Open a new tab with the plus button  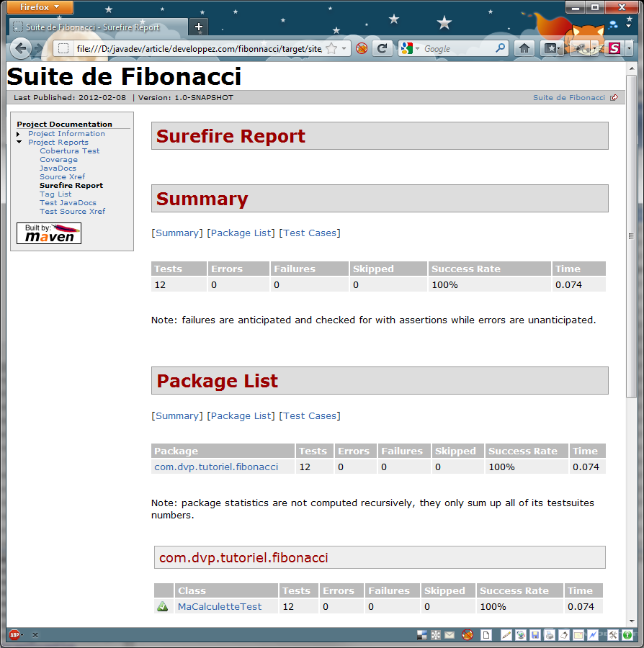[199, 27]
